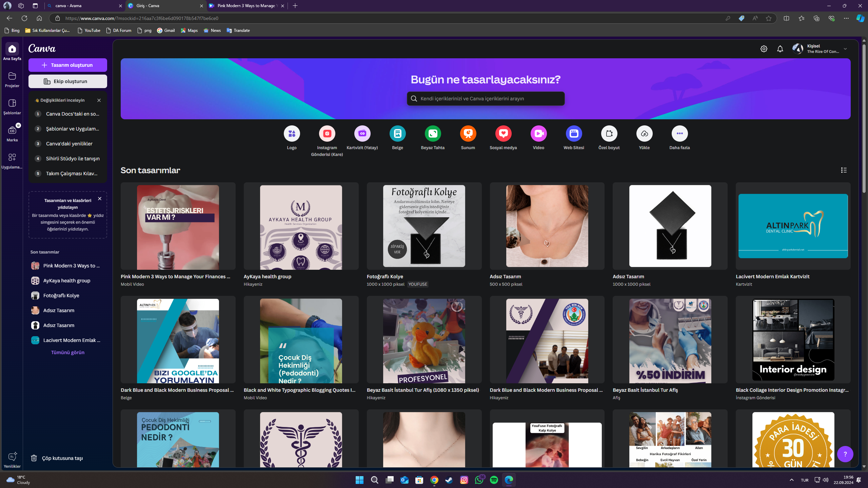The image size is (868, 488).
Task: Open AyKaya health group in sidebar list
Action: (67, 281)
